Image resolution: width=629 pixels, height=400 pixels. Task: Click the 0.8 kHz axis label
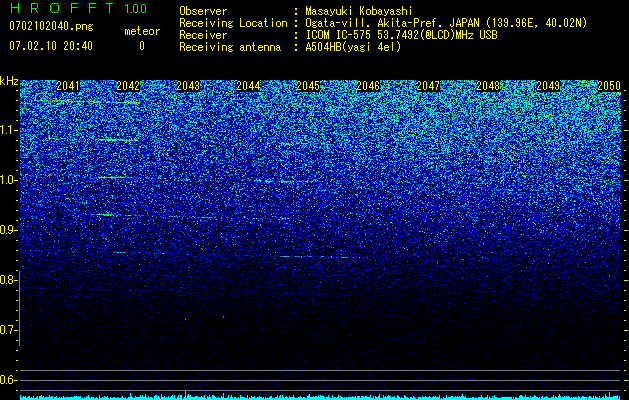pos(8,280)
